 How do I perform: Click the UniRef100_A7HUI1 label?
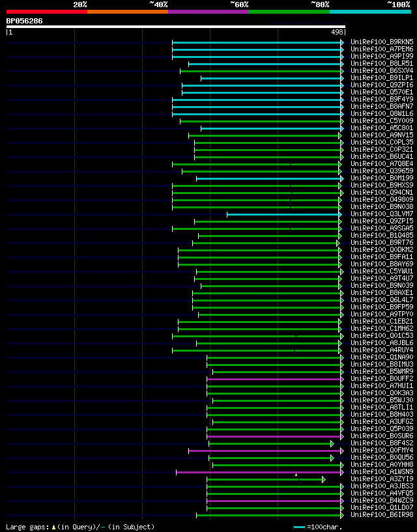382,385
